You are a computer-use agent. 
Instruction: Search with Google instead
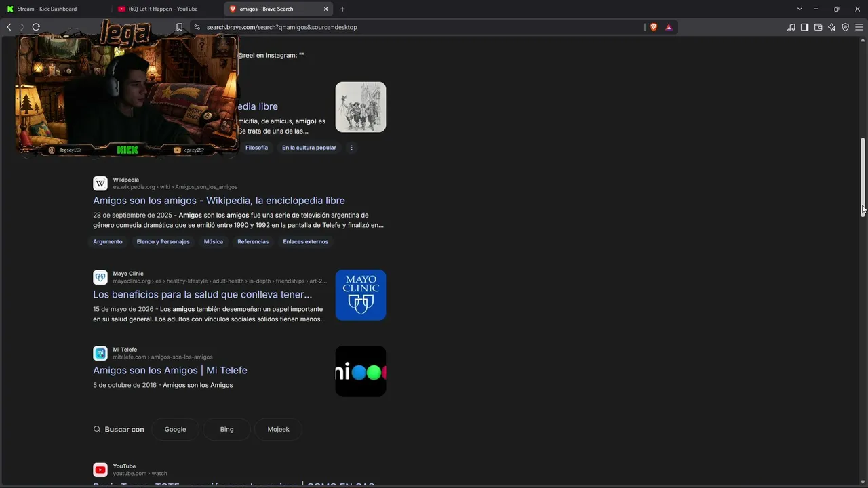pyautogui.click(x=175, y=429)
